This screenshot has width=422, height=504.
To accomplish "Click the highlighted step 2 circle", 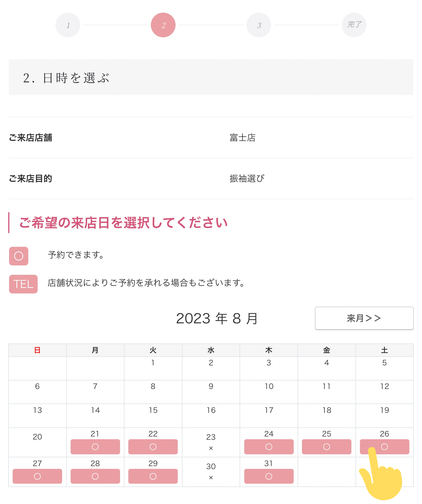I will pos(163,25).
